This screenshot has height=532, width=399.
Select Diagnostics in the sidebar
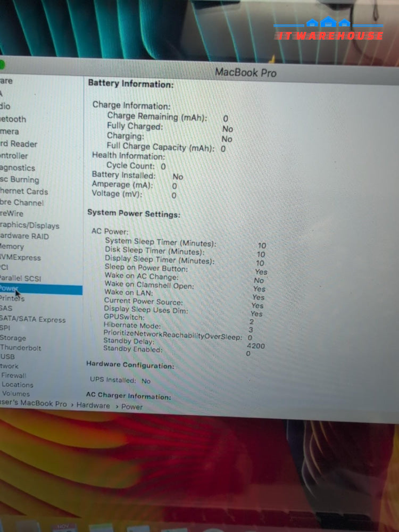click(x=18, y=168)
